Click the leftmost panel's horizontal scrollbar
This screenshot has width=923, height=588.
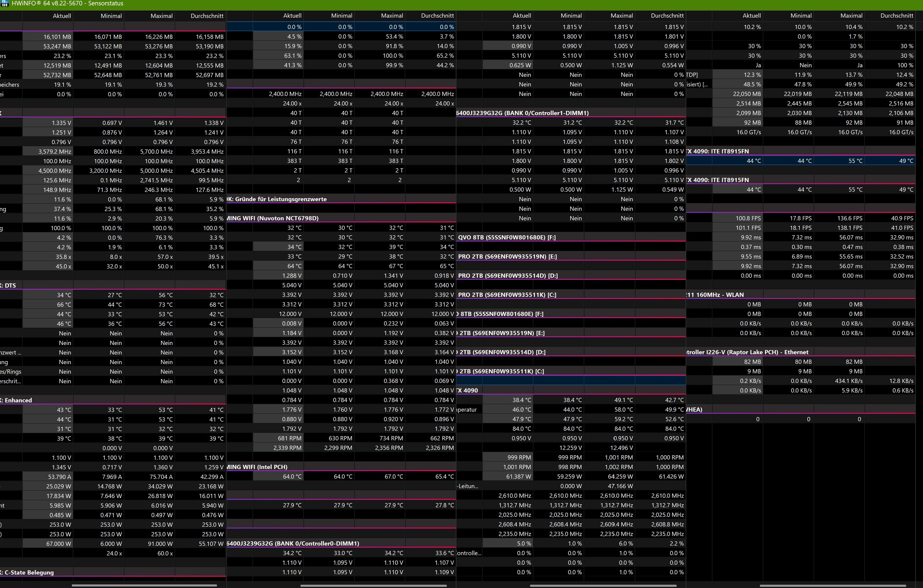click(144, 585)
